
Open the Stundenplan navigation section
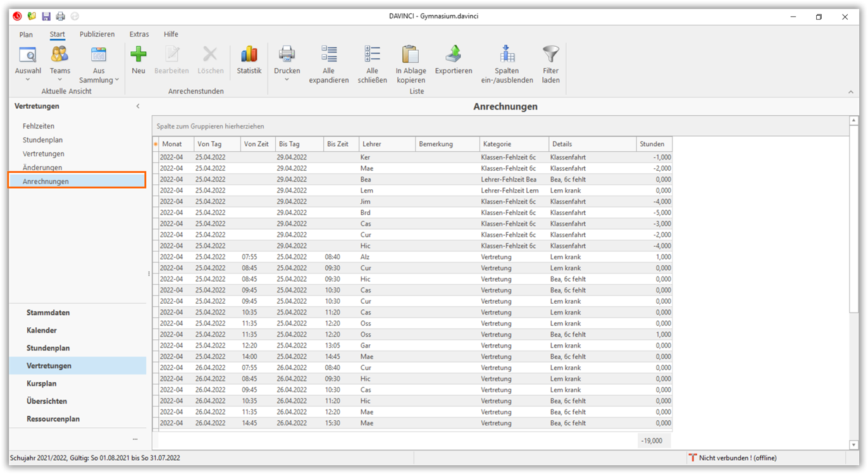[48, 348]
